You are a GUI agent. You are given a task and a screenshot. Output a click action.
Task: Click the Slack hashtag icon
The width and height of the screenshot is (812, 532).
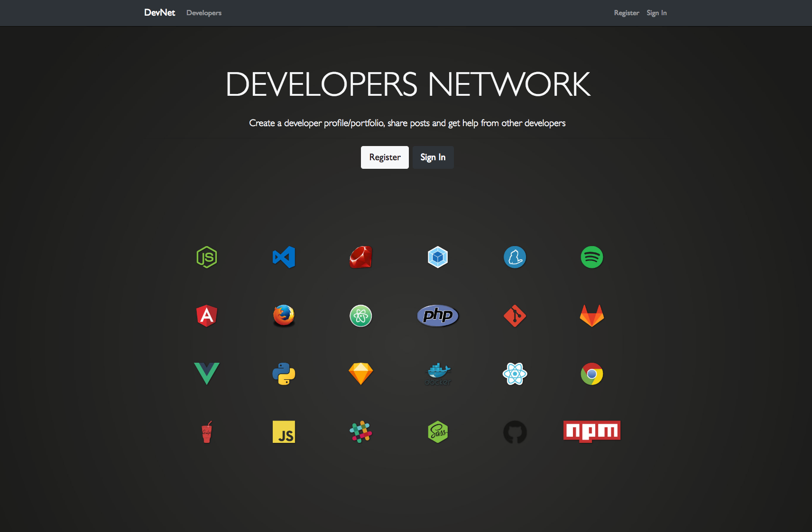361,432
